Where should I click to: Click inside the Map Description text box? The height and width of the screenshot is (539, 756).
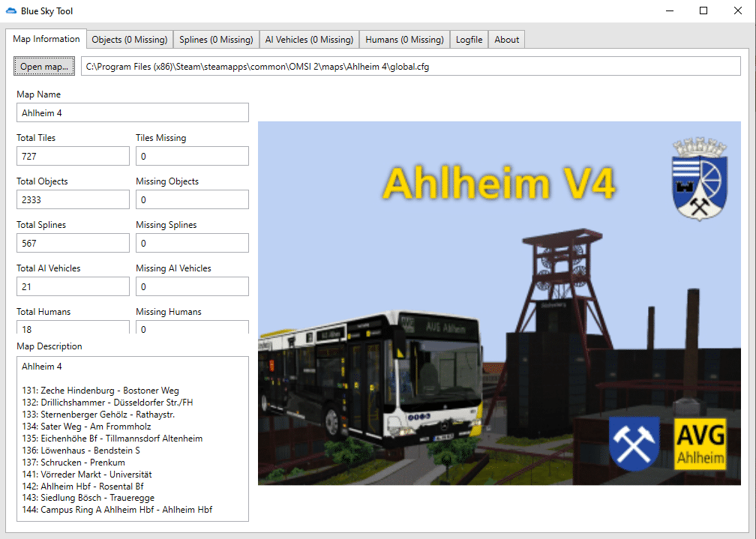pyautogui.click(x=133, y=439)
